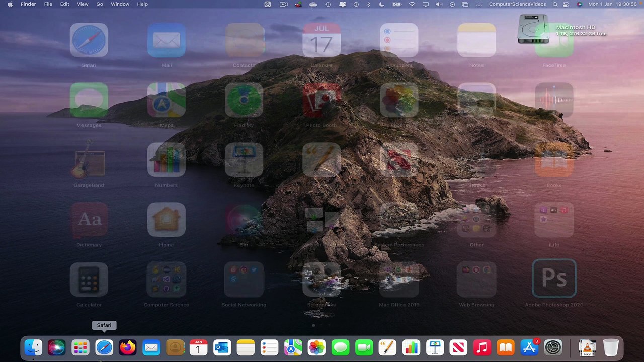Click the ComputerScienceVideos user menu

click(x=517, y=4)
